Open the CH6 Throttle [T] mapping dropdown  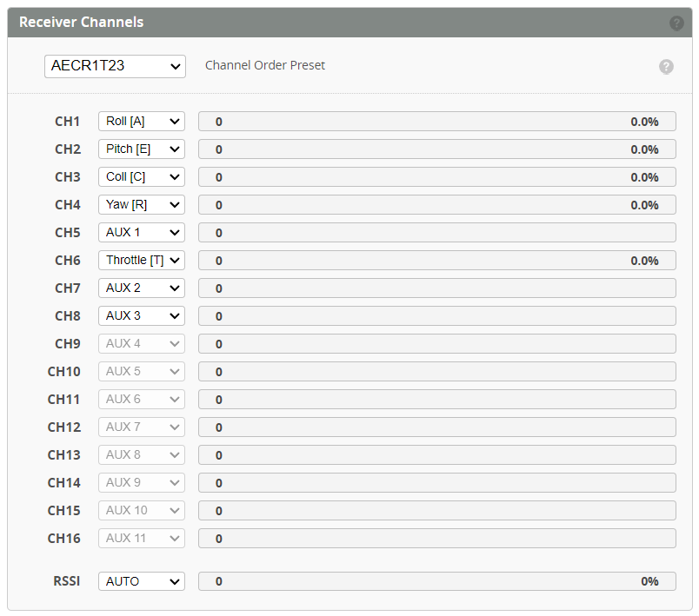pos(141,260)
